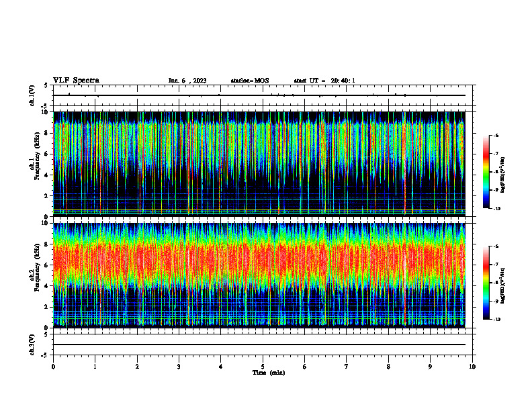Click the ch.2 frequency axis "6" tick label

[47, 265]
